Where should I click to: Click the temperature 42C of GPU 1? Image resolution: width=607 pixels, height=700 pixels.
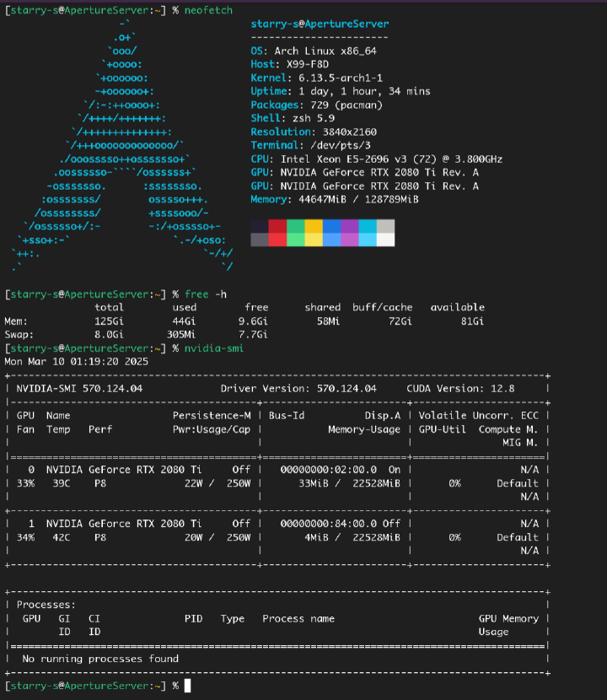(x=62, y=537)
